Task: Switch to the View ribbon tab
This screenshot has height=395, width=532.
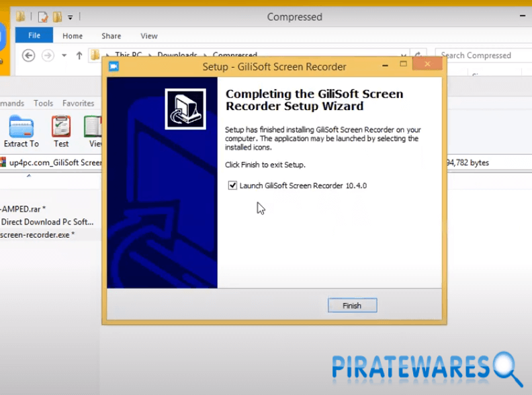Action: 148,36
